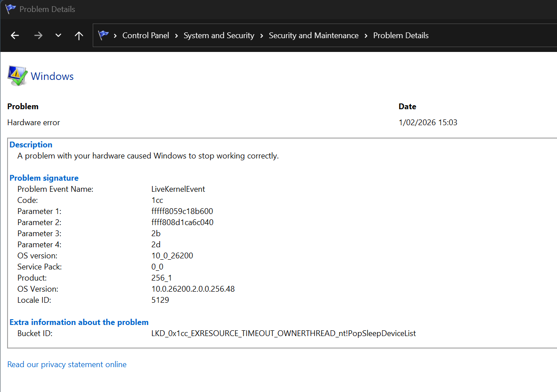Select Parameter 2 value ffff808d1ca6c040

click(182, 222)
